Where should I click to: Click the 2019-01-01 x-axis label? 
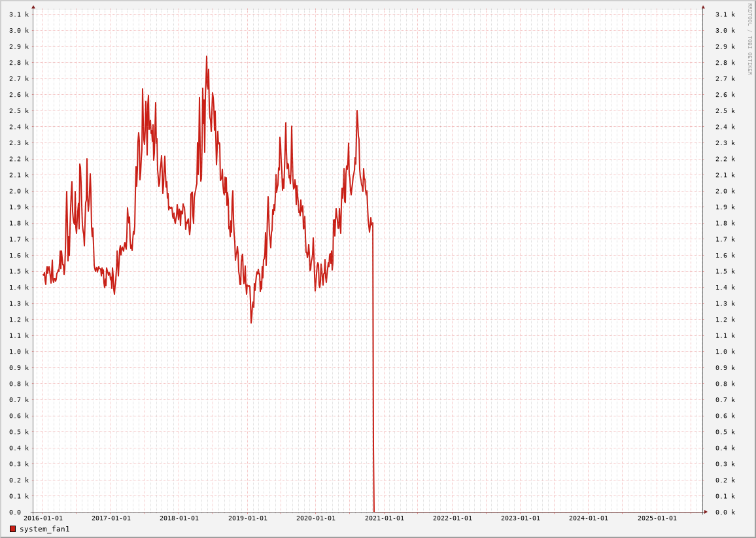[248, 518]
